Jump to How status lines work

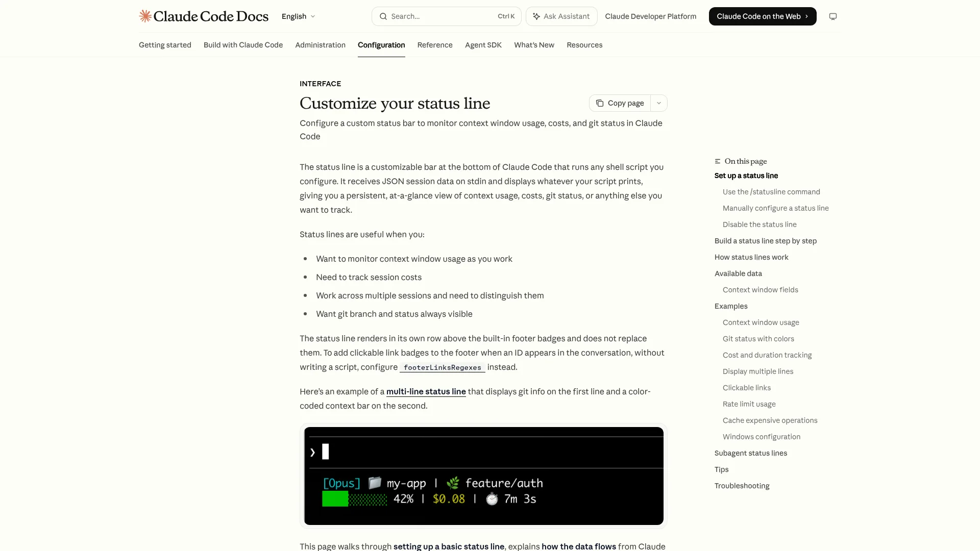[x=751, y=257]
